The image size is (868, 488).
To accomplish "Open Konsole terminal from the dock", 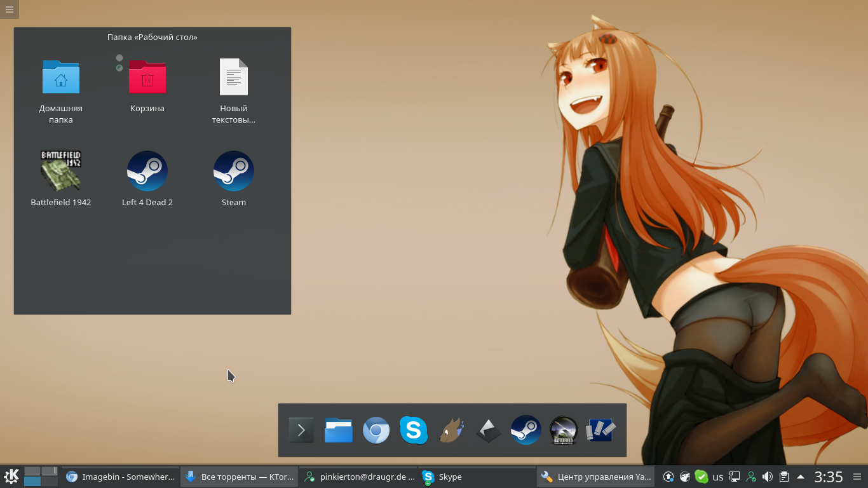I will pyautogui.click(x=301, y=430).
